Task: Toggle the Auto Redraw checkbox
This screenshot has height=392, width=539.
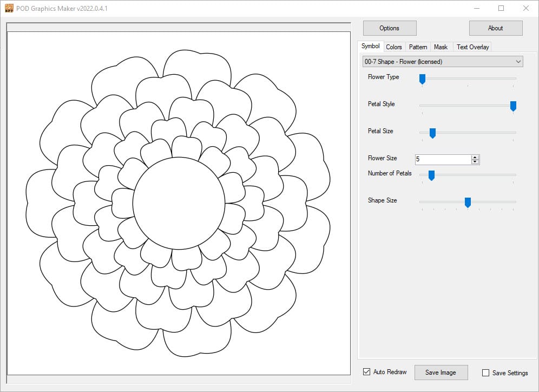Action: click(367, 372)
